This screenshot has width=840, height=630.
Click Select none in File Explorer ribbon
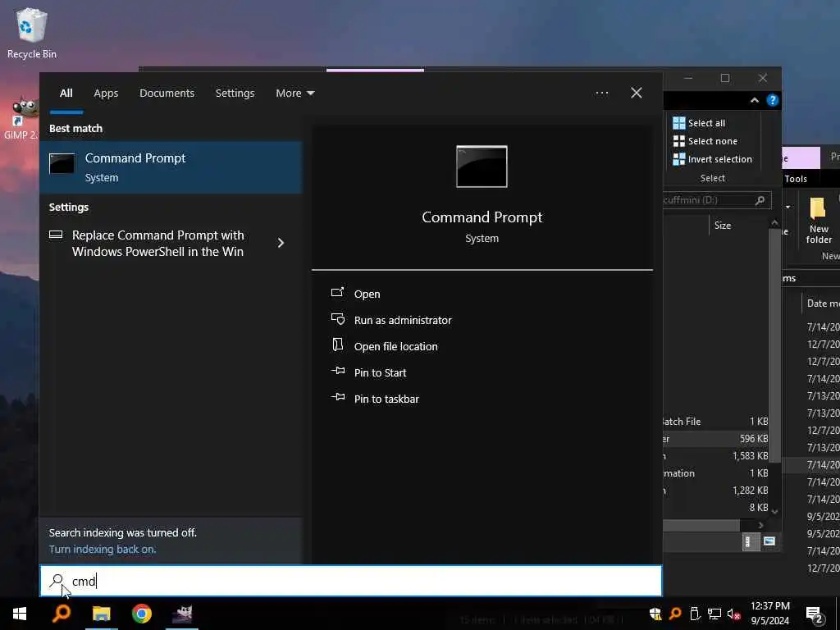coord(705,141)
